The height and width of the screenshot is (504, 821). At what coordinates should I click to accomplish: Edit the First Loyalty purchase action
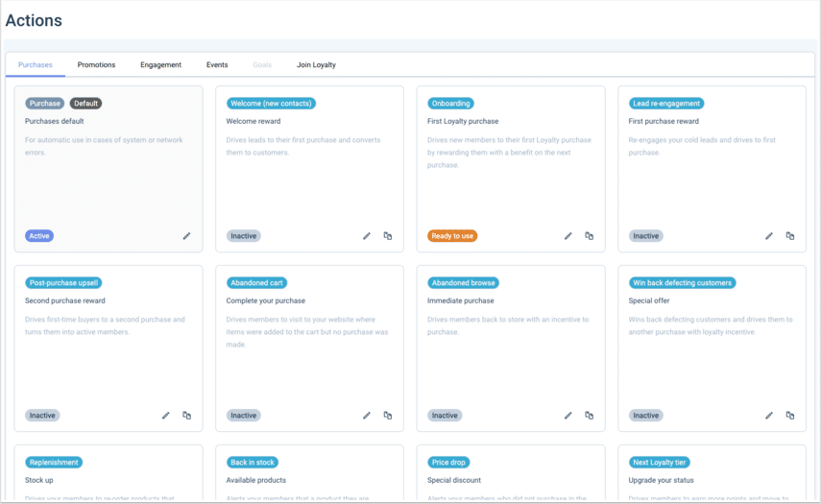568,236
